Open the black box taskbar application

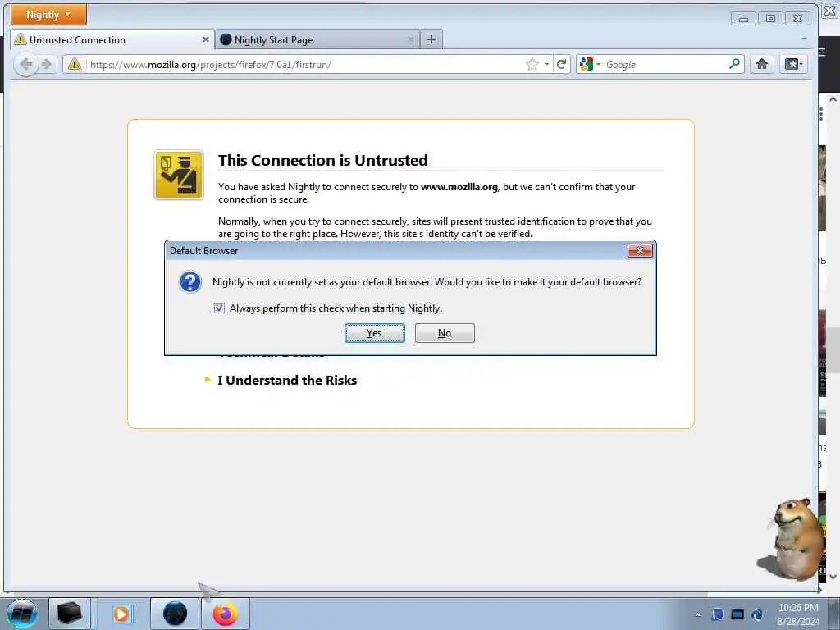[x=70, y=614]
